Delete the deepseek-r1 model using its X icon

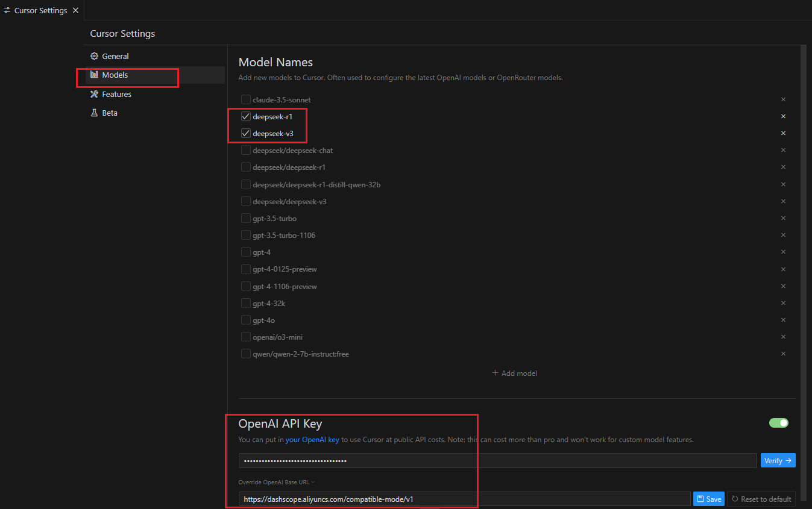tap(783, 116)
